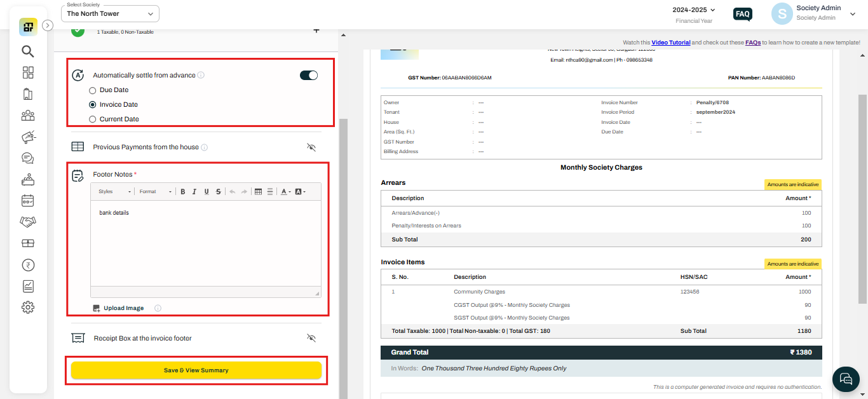Viewport: 868px width, 399px height.
Task: Open the FAQ badge in the top bar
Action: [742, 13]
